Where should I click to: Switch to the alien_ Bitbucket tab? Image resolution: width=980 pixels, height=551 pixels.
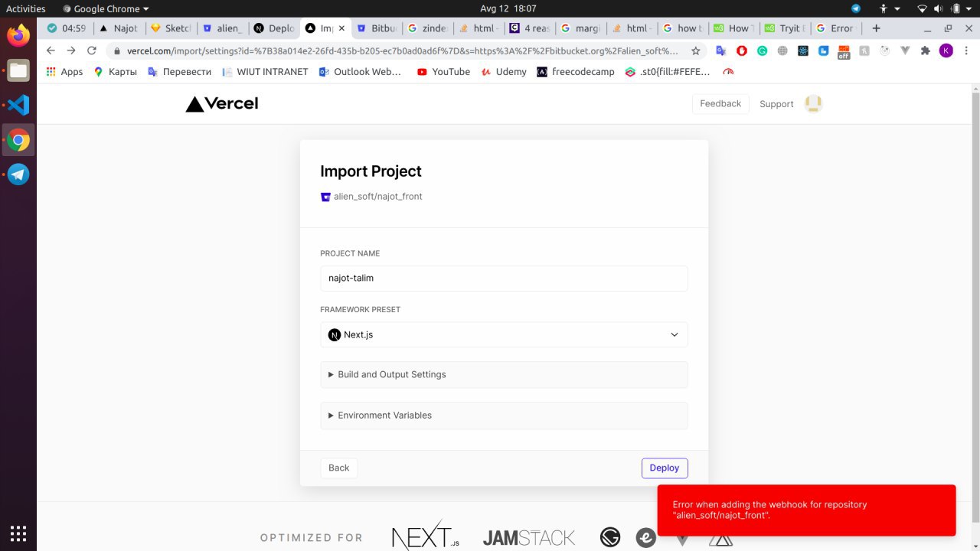tap(222, 28)
